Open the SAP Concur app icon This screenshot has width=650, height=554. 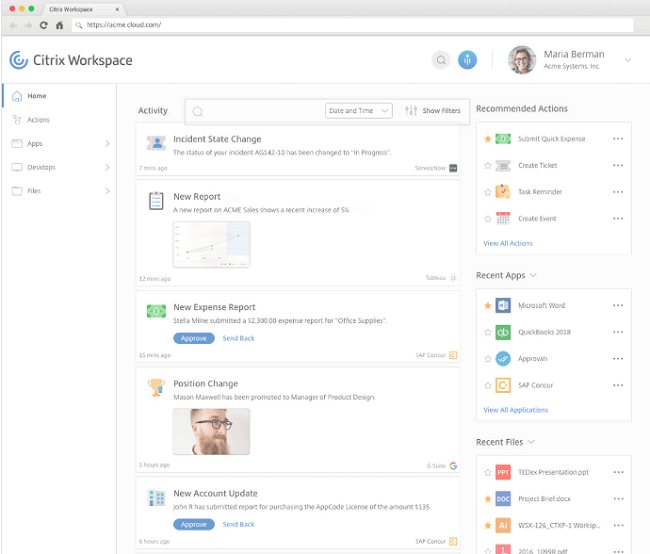503,385
